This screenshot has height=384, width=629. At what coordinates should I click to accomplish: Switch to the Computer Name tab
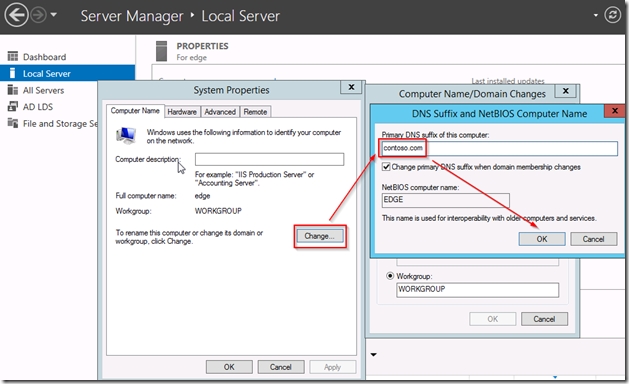pyautogui.click(x=135, y=111)
